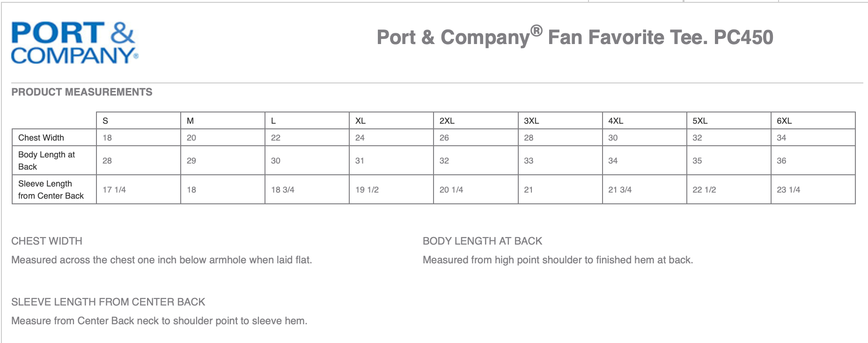Select the 3XL size column header
The width and height of the screenshot is (868, 343).
(x=531, y=121)
